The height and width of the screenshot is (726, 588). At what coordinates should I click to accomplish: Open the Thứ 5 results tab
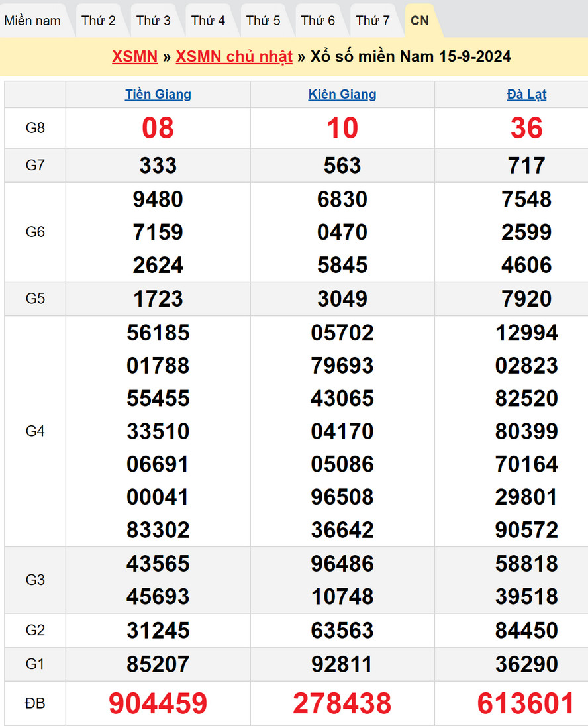click(264, 21)
